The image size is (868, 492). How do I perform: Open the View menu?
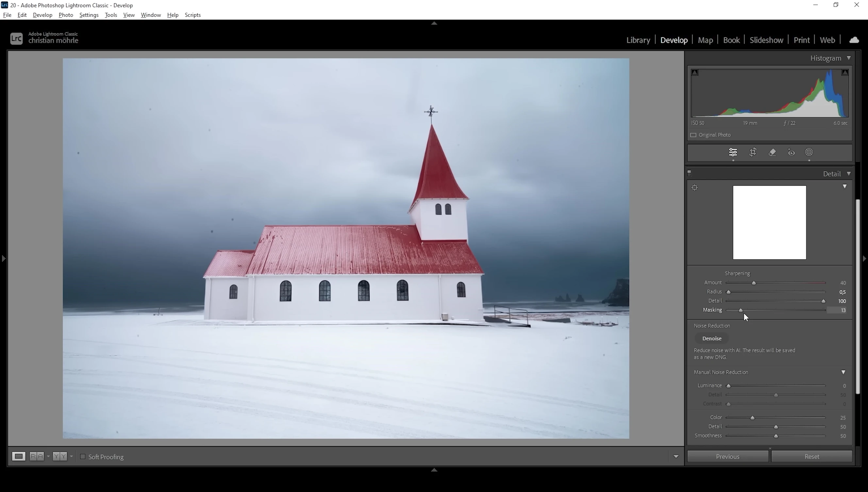coord(129,15)
